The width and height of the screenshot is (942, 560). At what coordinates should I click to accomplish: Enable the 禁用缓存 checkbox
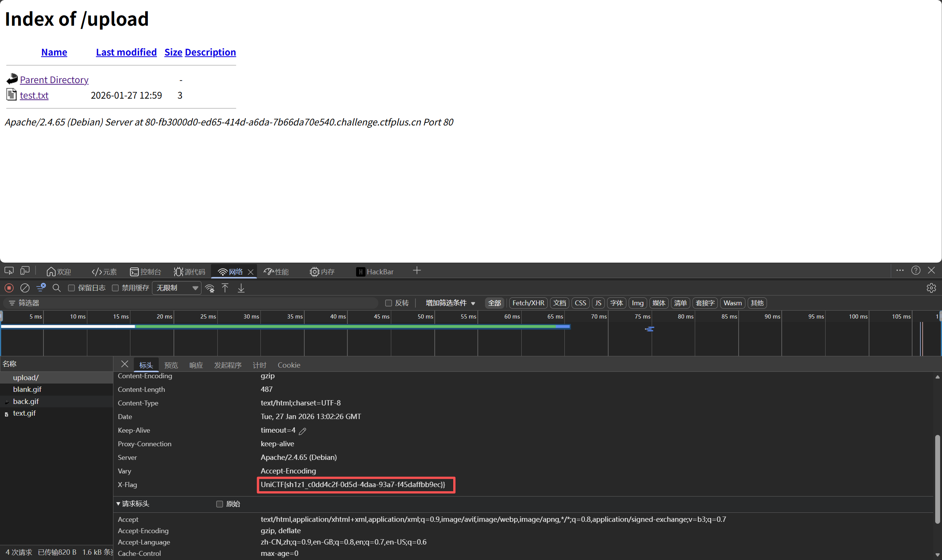click(115, 288)
